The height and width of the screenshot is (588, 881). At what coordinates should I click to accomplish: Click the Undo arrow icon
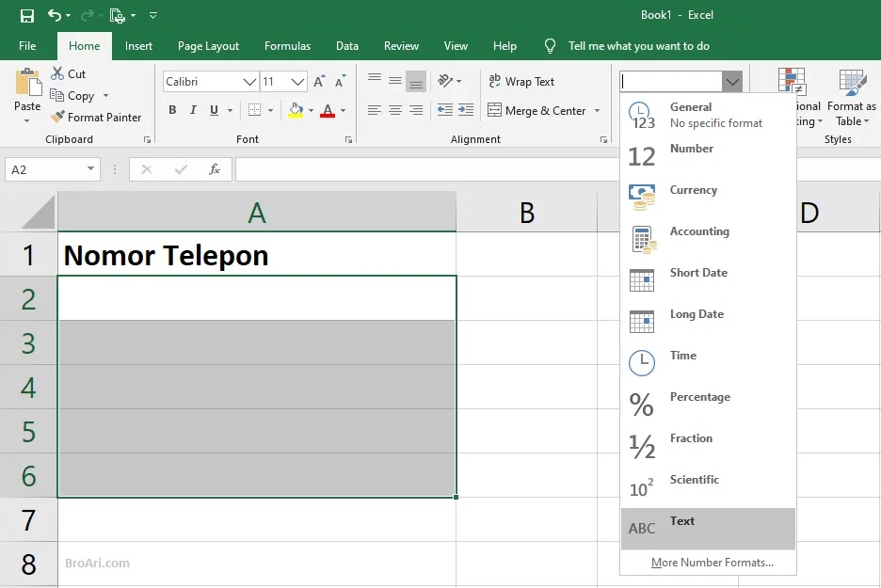[55, 15]
